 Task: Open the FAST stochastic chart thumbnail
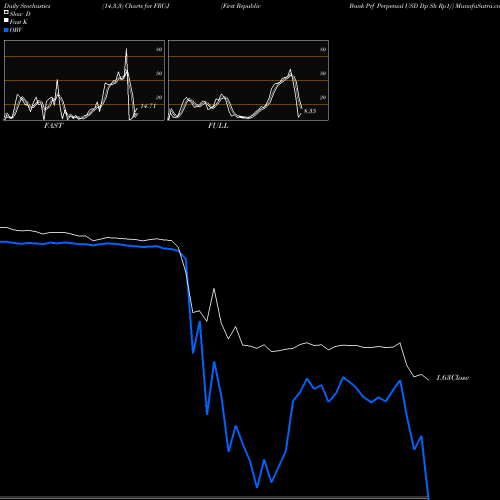click(x=84, y=80)
